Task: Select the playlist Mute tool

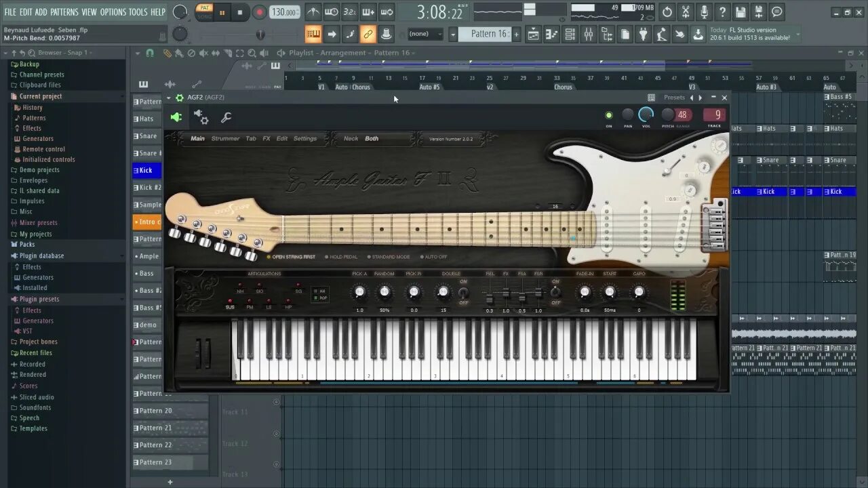Action: [x=203, y=53]
